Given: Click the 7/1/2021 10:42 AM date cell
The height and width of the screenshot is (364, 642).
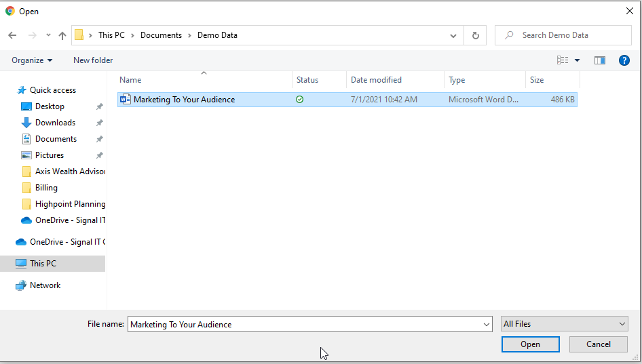Looking at the screenshot, I should point(384,100).
